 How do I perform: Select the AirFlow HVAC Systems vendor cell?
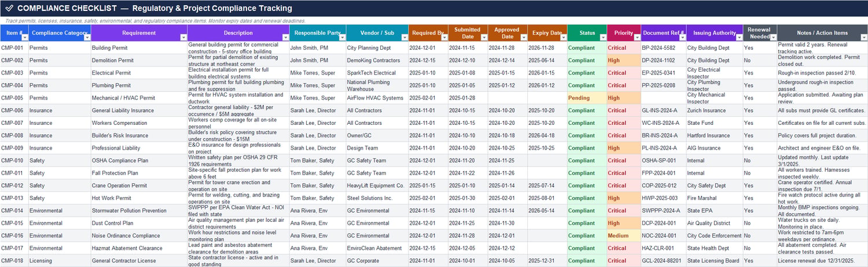coord(377,98)
